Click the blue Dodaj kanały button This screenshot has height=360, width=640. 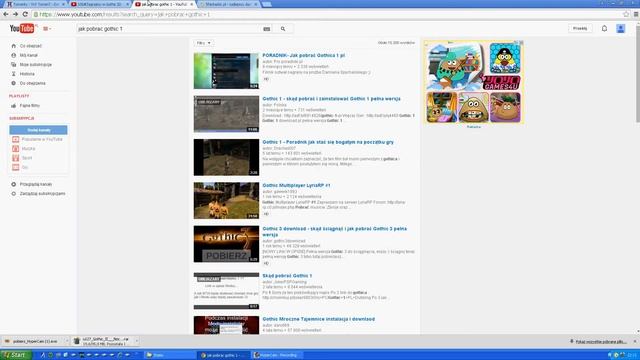[x=38, y=130]
